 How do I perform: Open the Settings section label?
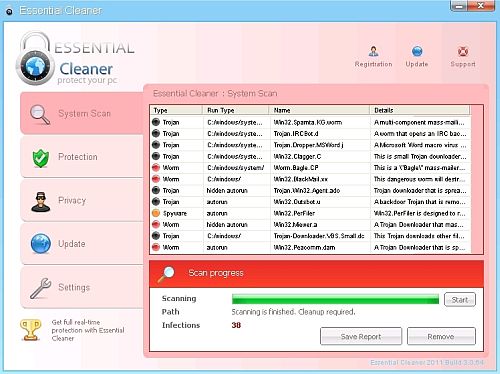tap(74, 287)
